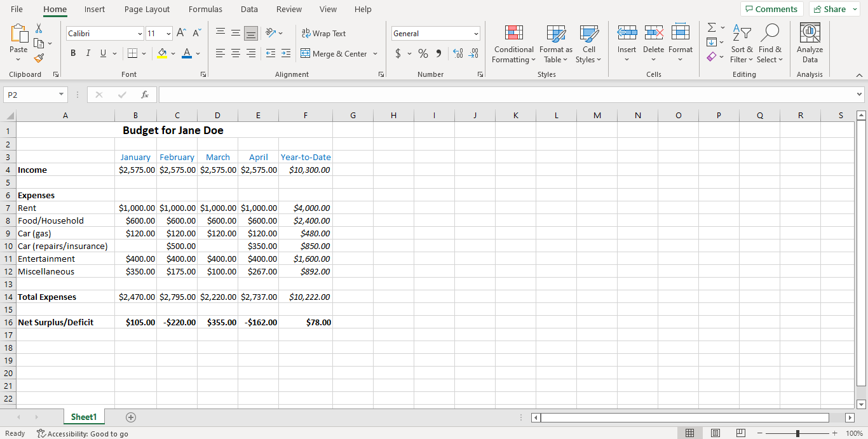The image size is (868, 439).
Task: Switch to Normal view in status bar
Action: point(689,433)
